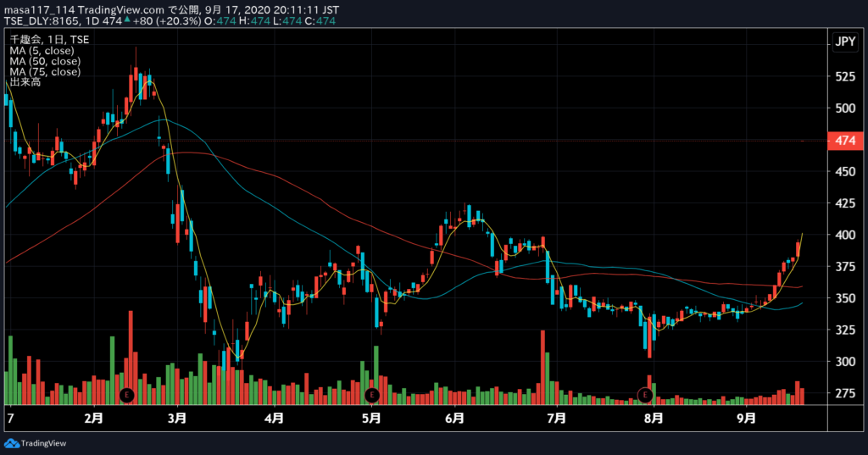Click the 275 price axis label
This screenshot has width=868, height=455.
coord(845,393)
